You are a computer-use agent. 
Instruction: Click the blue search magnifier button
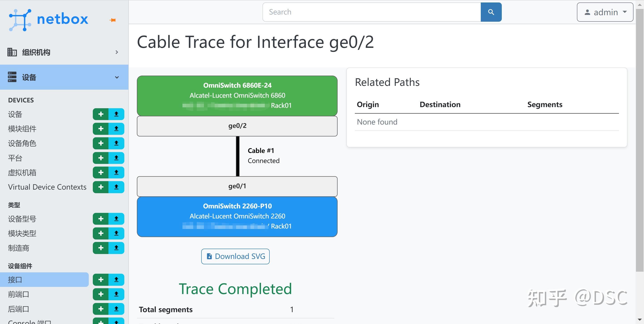[x=491, y=12]
